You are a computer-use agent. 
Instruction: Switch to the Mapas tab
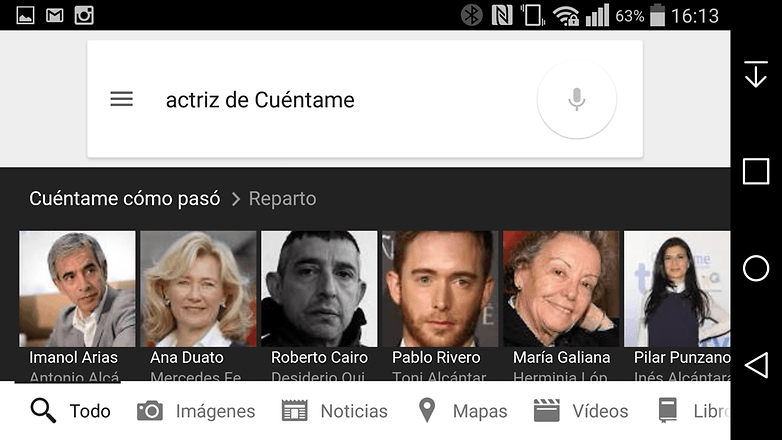tap(462, 411)
